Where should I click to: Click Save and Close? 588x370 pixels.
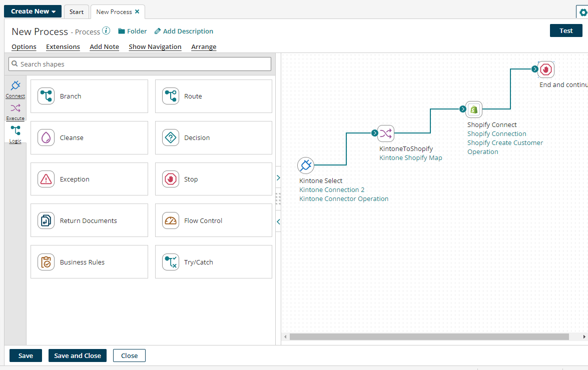77,356
